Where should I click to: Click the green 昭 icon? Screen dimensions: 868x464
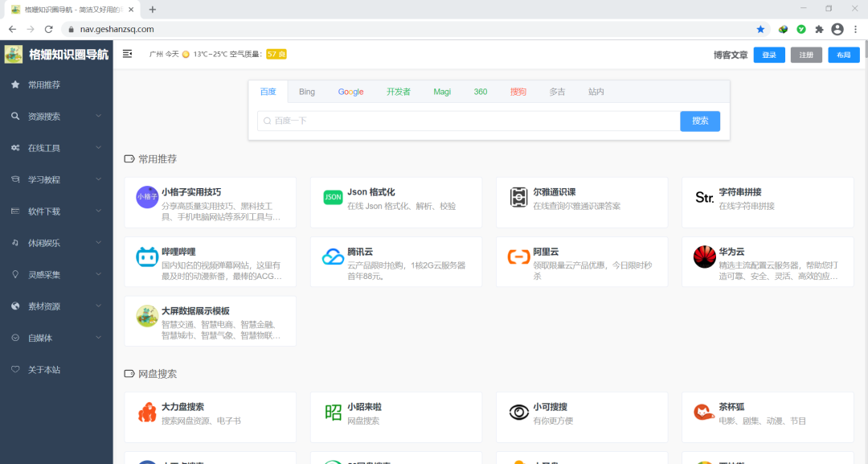point(333,413)
